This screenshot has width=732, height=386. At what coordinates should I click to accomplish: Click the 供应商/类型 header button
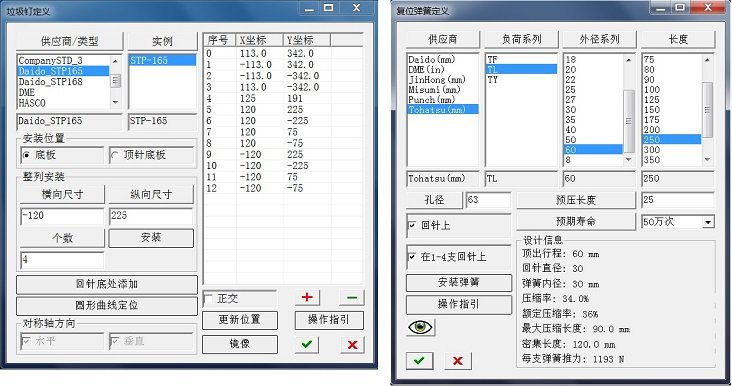pyautogui.click(x=70, y=41)
